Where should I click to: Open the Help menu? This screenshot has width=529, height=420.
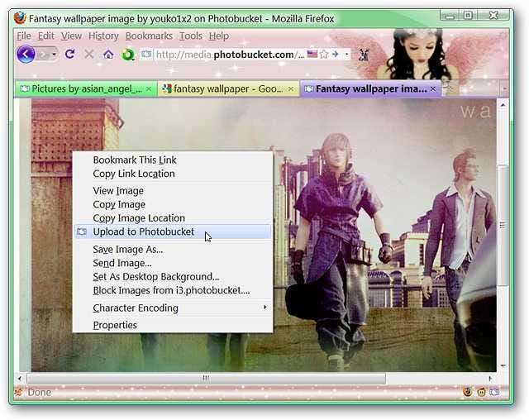(218, 36)
